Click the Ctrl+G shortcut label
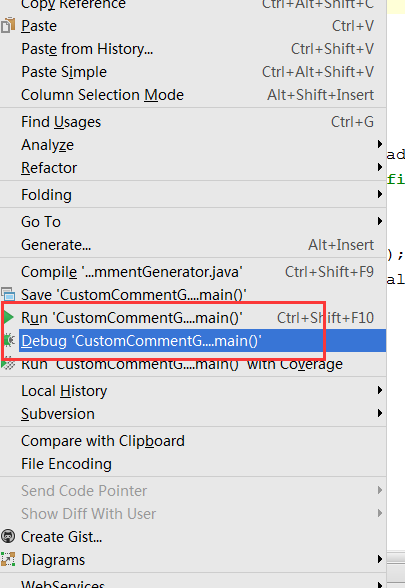 click(352, 122)
